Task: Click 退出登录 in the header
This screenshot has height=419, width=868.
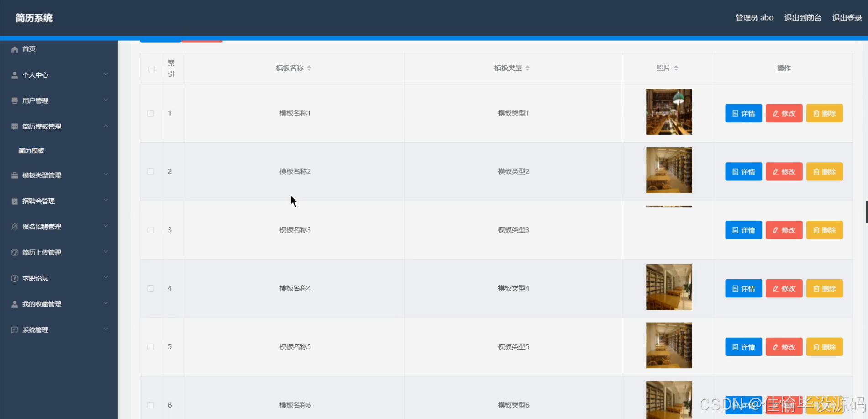Action: [847, 18]
